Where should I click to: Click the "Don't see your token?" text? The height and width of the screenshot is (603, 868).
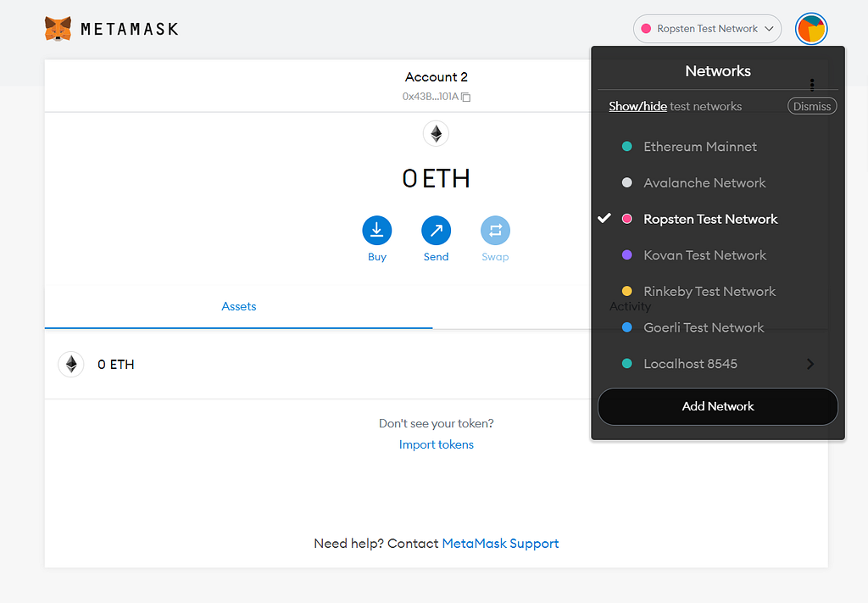(437, 423)
